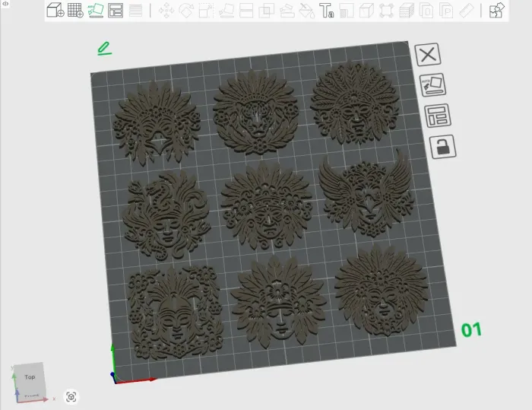Select the winged eagle model
The width and height of the screenshot is (532, 410).
[368, 194]
